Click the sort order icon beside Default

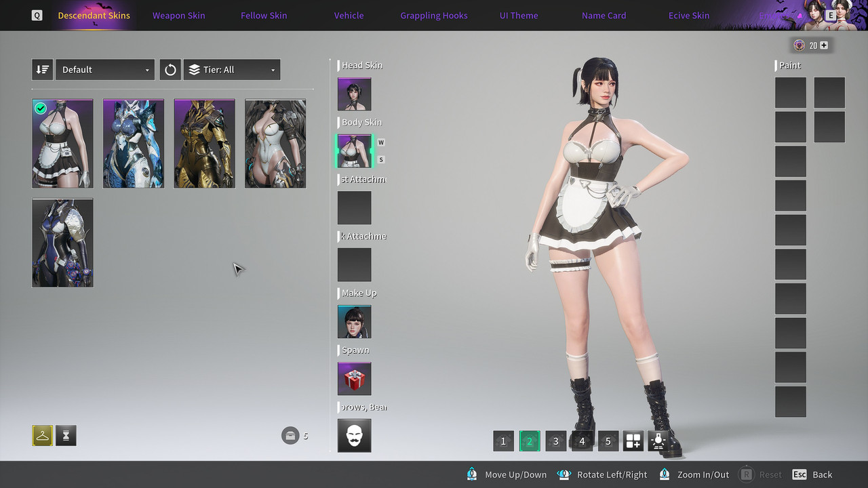coord(42,70)
